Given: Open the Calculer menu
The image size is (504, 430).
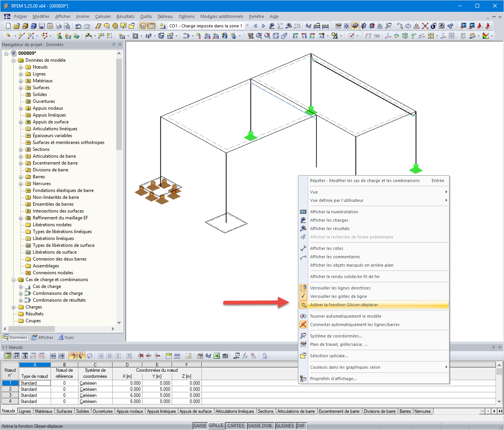Looking at the screenshot, I should tap(103, 16).
